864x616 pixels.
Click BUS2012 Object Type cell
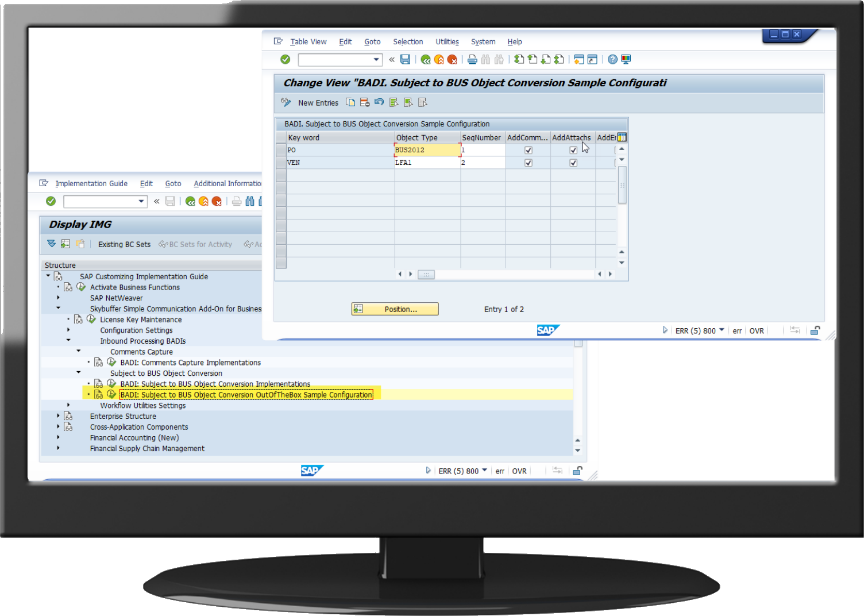[x=427, y=150]
